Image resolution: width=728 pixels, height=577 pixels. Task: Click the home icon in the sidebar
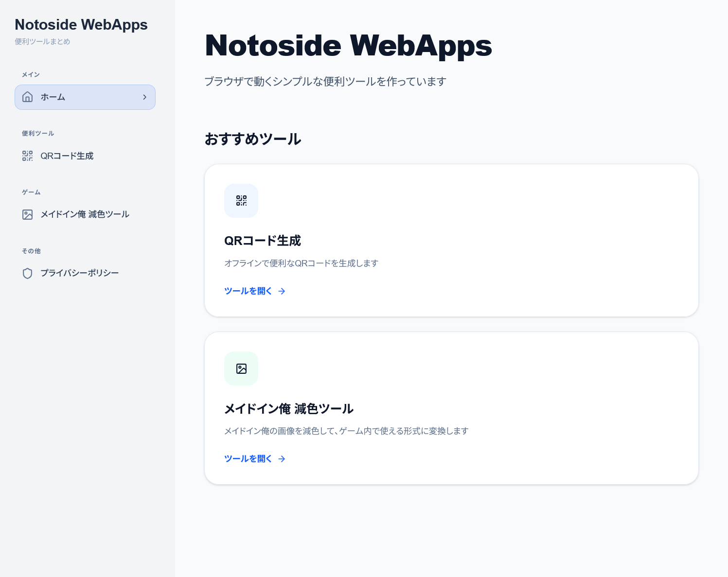click(27, 97)
